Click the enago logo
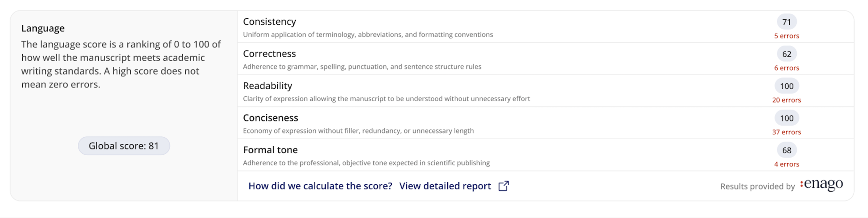The height and width of the screenshot is (218, 868). coord(821,184)
